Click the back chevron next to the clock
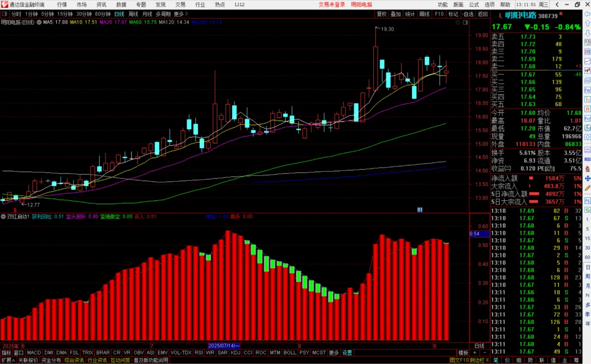 point(557,4)
